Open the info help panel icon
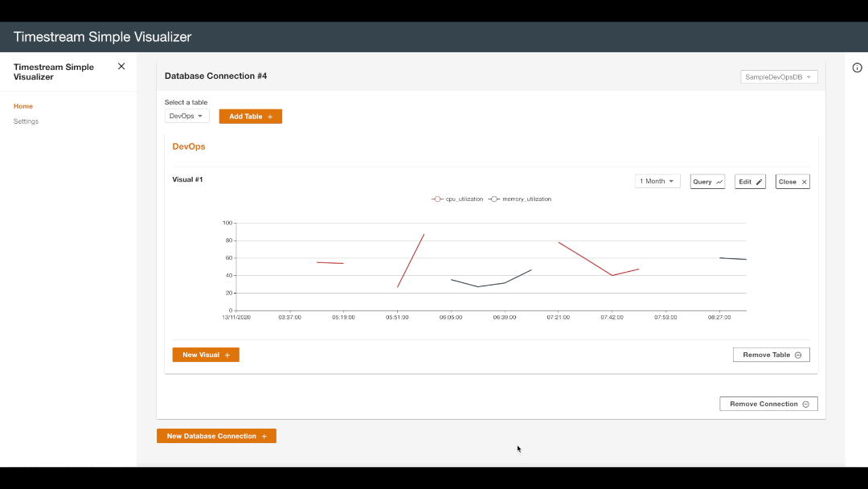Image resolution: width=868 pixels, height=489 pixels. (857, 68)
